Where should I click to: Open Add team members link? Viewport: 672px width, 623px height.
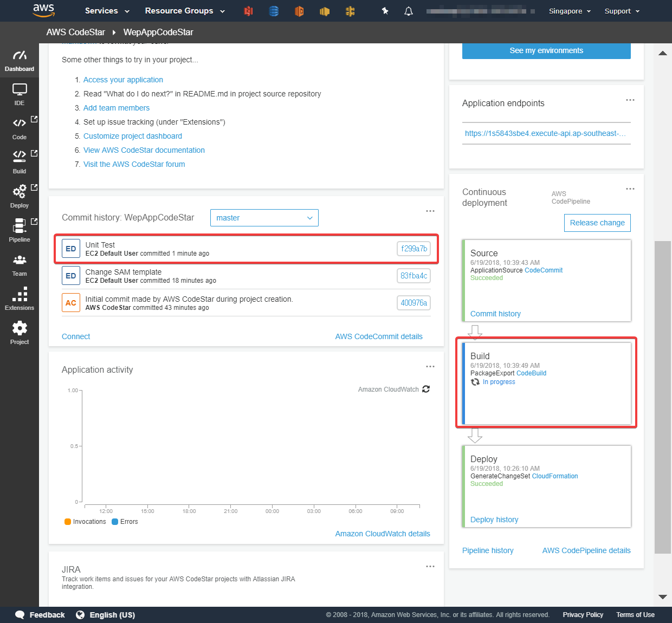[117, 108]
